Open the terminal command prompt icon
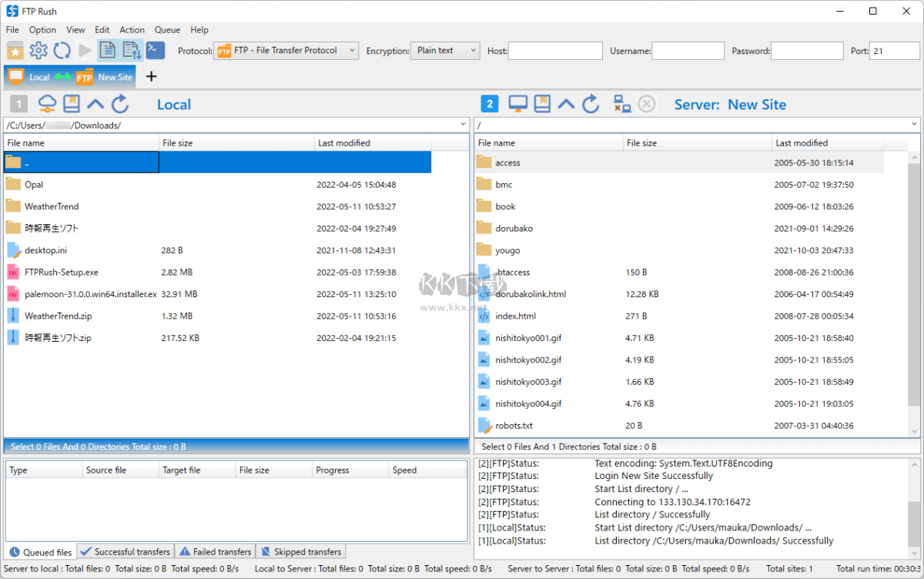The width and height of the screenshot is (924, 579). coord(155,51)
